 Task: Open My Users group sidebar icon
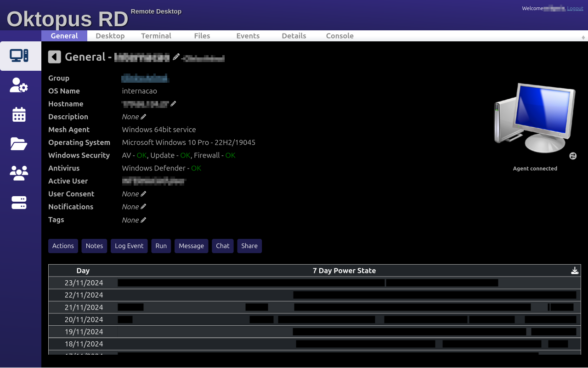point(19,173)
